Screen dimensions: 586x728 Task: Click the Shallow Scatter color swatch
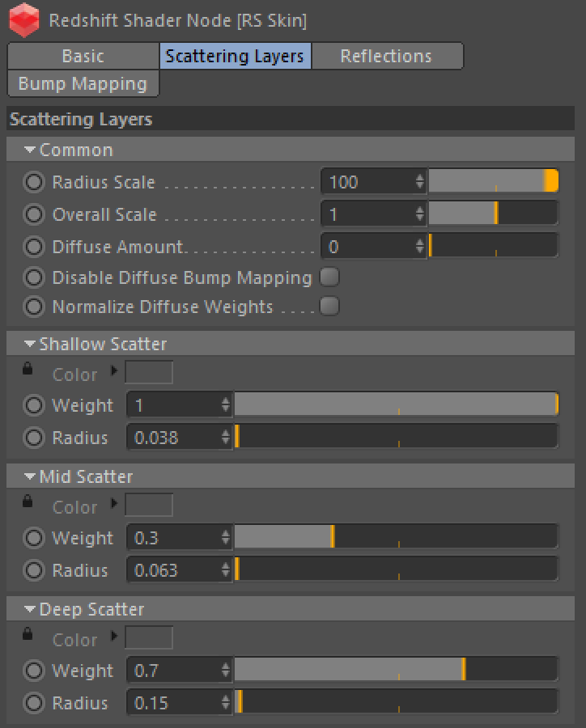pyautogui.click(x=149, y=372)
